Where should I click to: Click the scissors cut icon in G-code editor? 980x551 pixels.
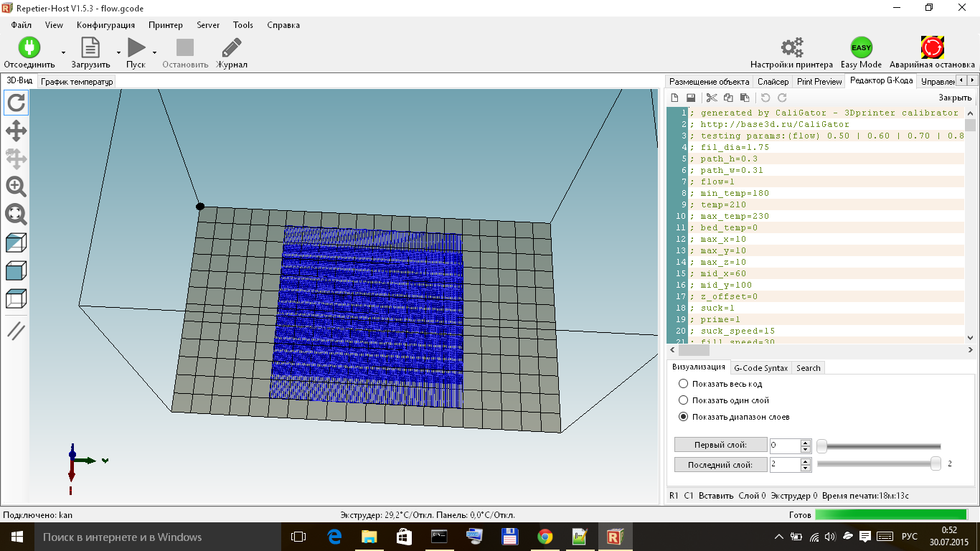pos(712,98)
